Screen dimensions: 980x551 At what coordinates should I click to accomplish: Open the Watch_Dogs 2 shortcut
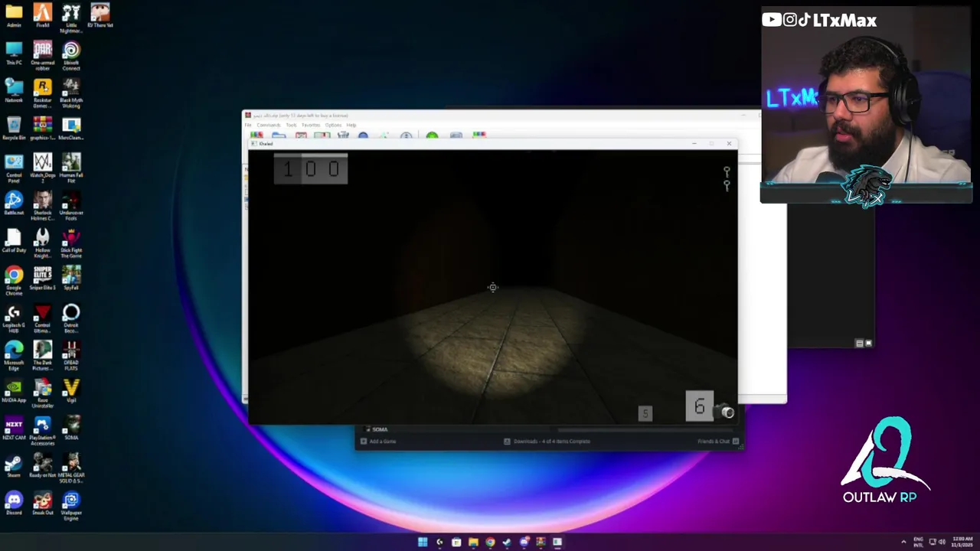pyautogui.click(x=42, y=166)
